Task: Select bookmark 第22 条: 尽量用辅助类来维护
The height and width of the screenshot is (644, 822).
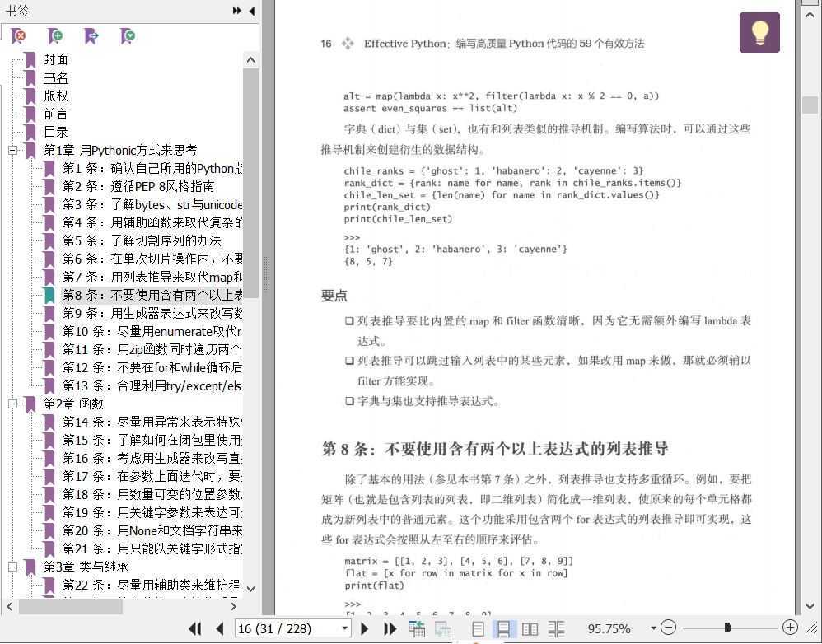Action: [152, 585]
